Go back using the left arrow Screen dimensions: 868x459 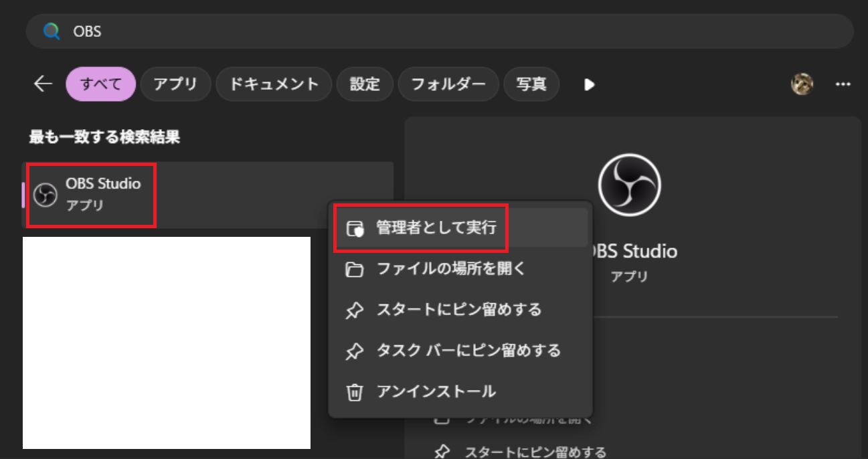(x=43, y=84)
